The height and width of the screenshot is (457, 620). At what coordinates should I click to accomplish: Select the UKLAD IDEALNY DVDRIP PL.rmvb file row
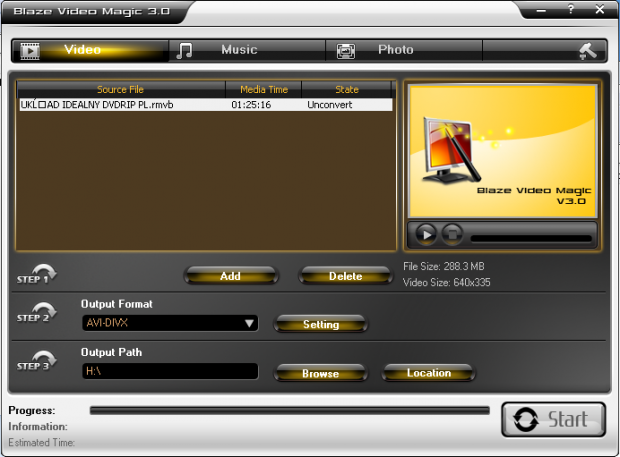(205, 105)
